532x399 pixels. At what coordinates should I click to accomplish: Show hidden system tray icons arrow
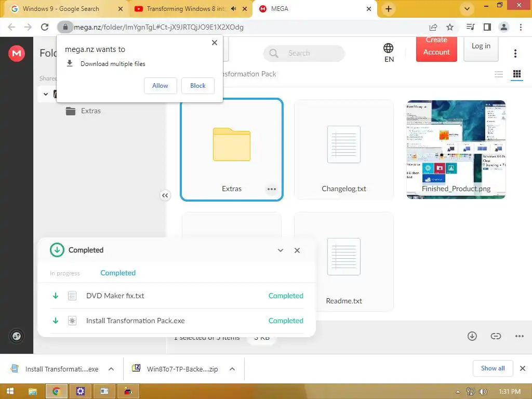point(458,392)
